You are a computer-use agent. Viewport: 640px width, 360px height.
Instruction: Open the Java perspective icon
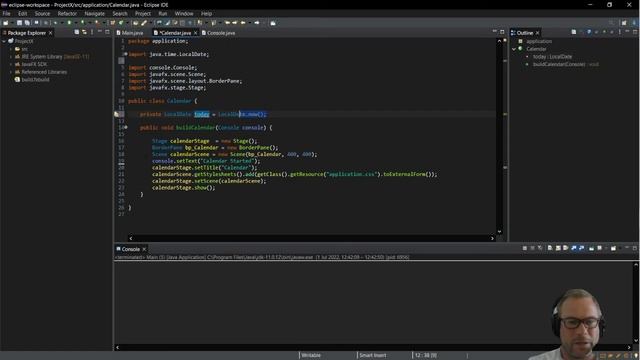(634, 23)
